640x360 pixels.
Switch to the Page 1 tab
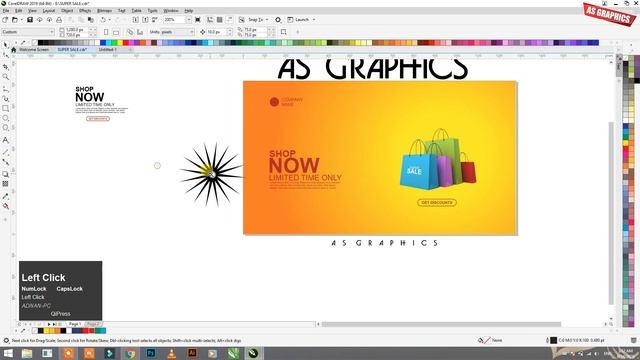75,324
